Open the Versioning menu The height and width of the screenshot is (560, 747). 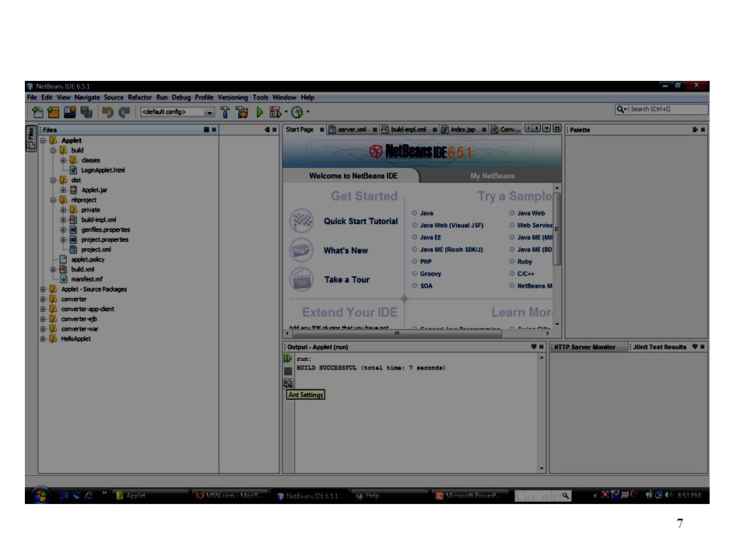point(233,97)
